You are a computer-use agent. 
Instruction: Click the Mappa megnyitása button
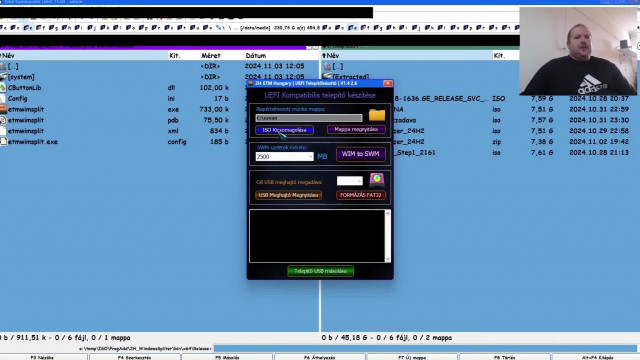point(356,129)
